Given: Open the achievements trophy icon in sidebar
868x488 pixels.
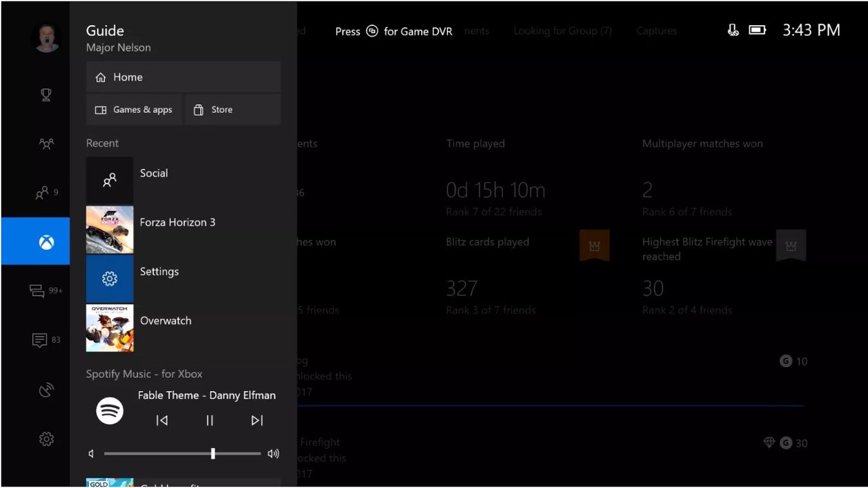Looking at the screenshot, I should click(x=46, y=94).
